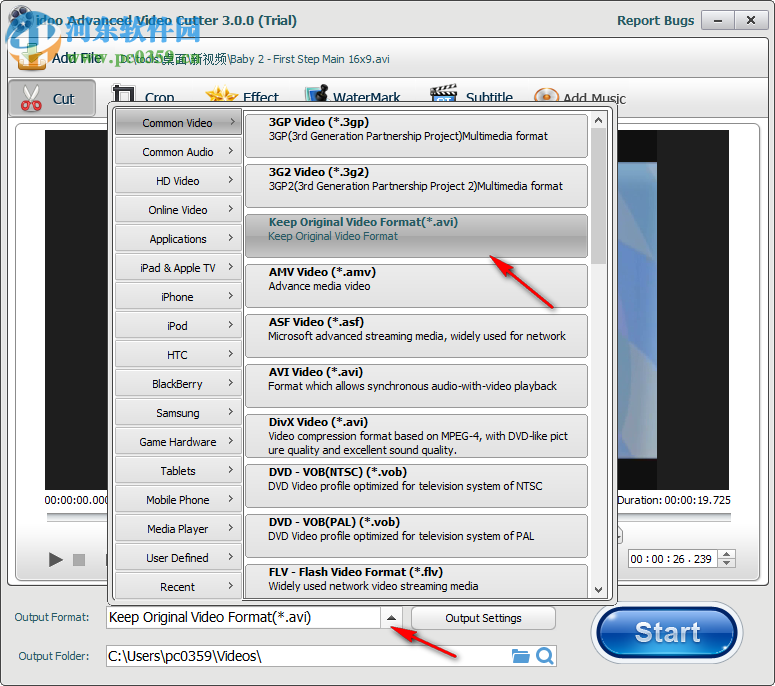Click the Add File icon
The height and width of the screenshot is (686, 775).
click(31, 58)
